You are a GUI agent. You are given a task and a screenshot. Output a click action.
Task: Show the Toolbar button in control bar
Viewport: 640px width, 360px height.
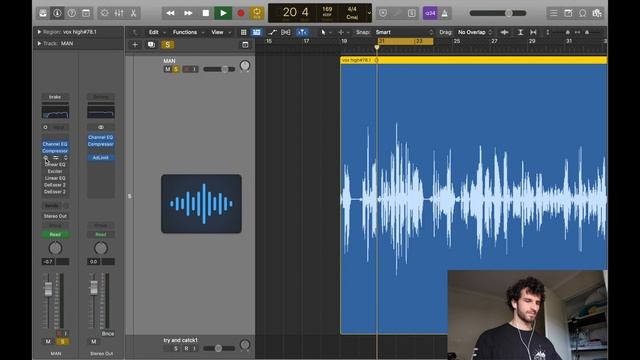click(86, 13)
